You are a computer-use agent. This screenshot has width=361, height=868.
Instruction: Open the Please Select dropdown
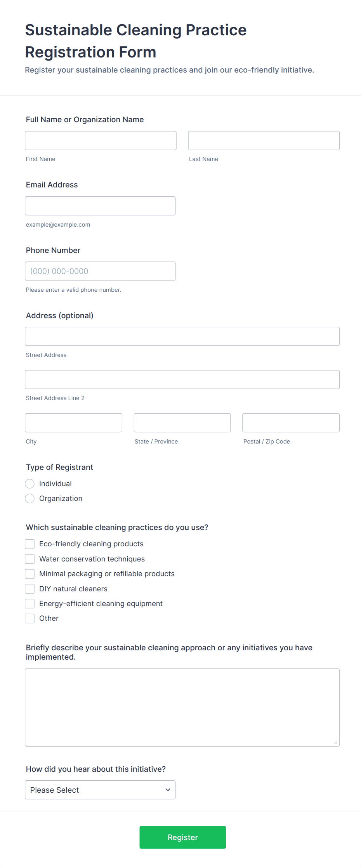100,790
